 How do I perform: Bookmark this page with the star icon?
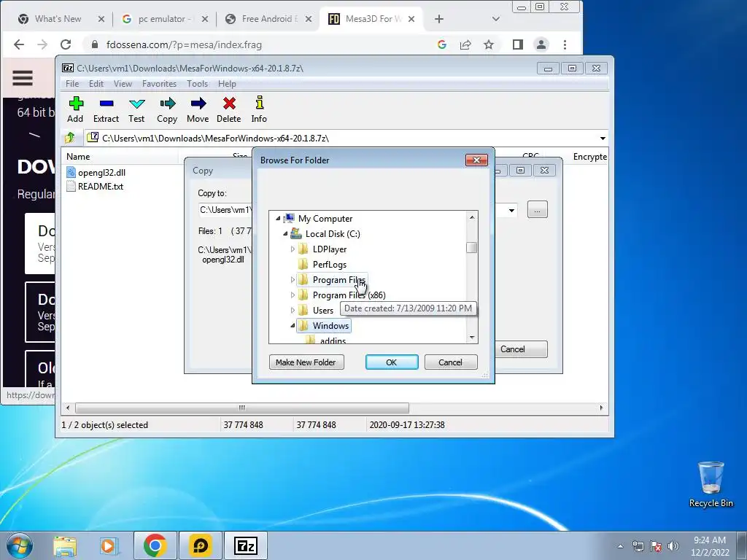pos(489,44)
